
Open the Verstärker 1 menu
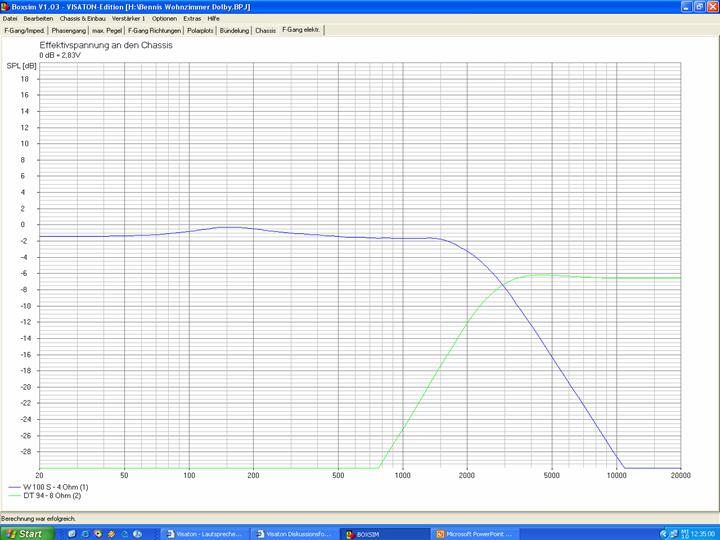coord(129,18)
